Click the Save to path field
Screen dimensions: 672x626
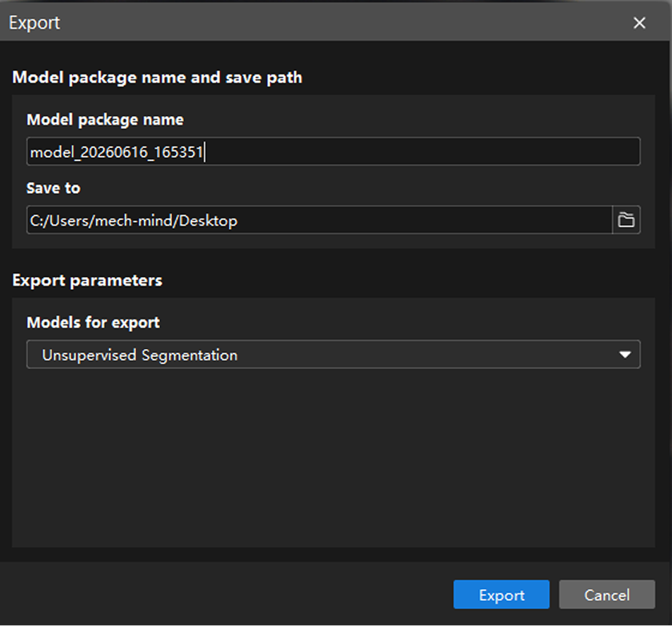click(320, 220)
